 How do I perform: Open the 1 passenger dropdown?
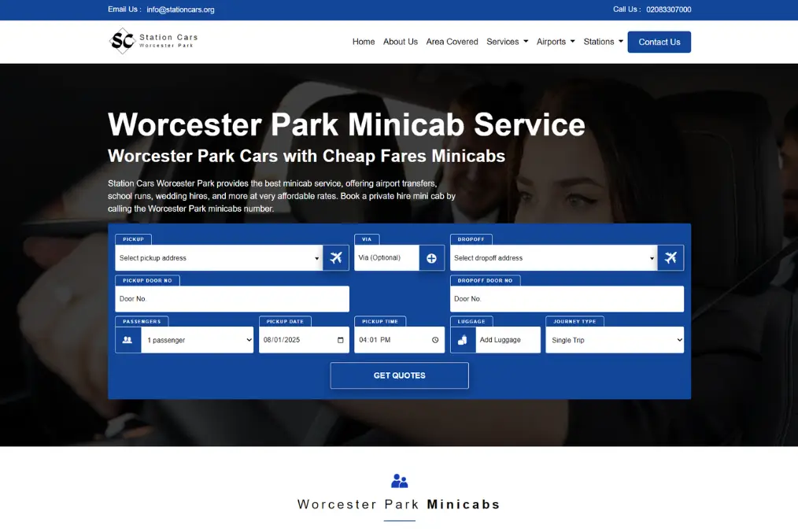tap(198, 340)
